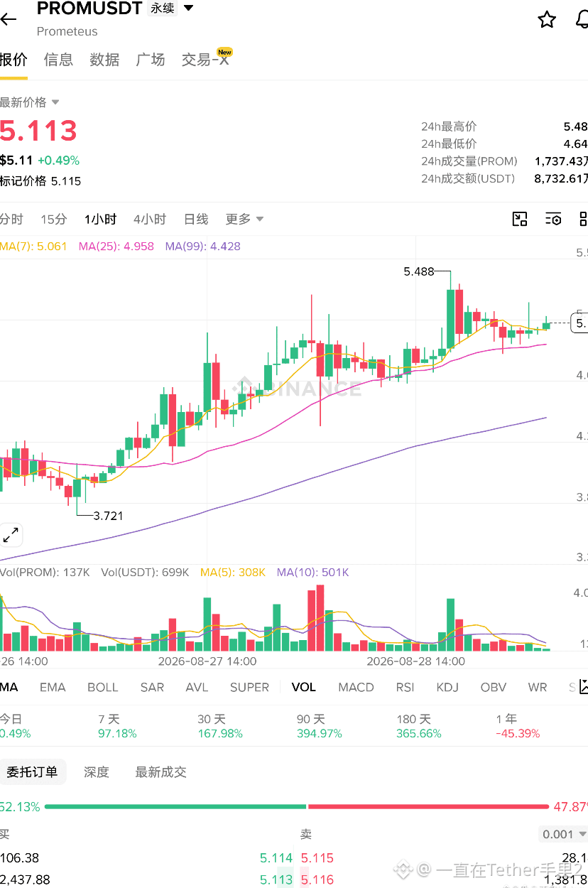Click the 180 天 365.66% return
The width and height of the screenshot is (588, 888).
pyautogui.click(x=419, y=726)
